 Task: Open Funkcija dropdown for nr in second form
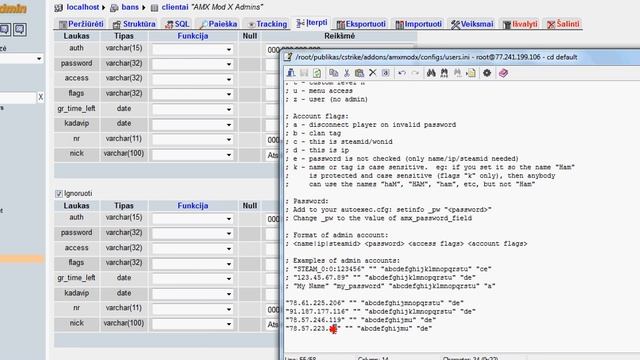pos(193,309)
